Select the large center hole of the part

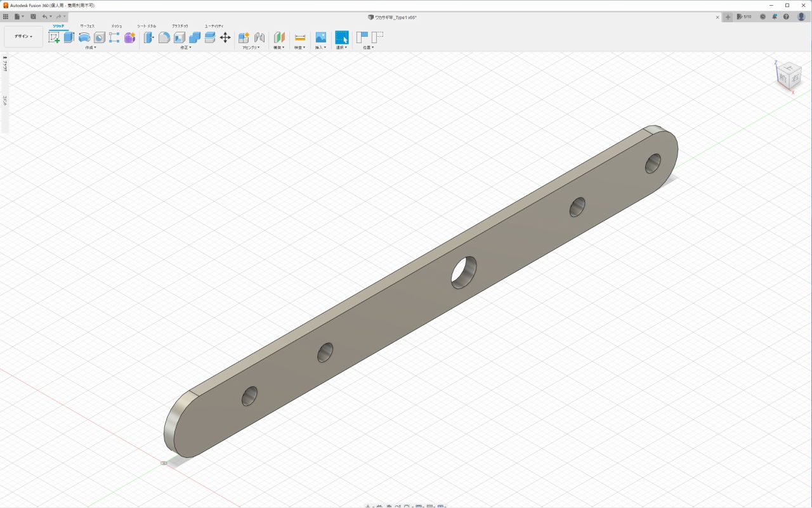[x=464, y=272]
